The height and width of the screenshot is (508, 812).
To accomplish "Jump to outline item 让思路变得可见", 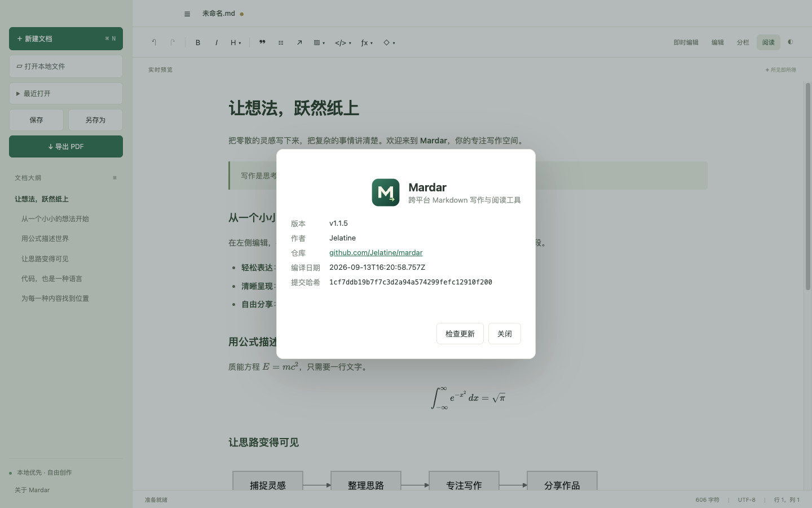I will (45, 259).
